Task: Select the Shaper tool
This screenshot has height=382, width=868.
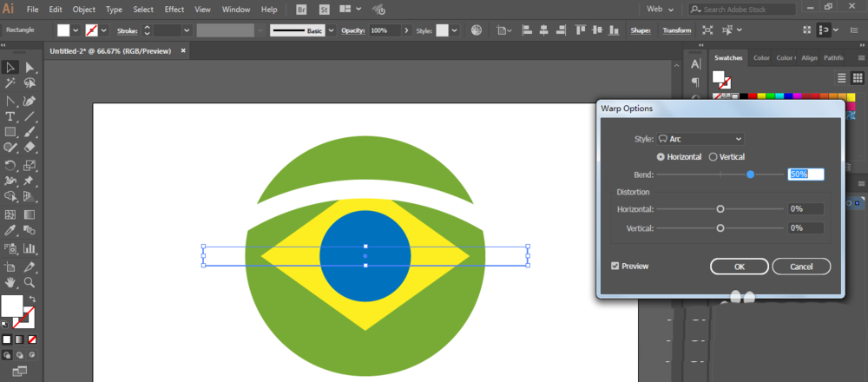Action: 10,148
